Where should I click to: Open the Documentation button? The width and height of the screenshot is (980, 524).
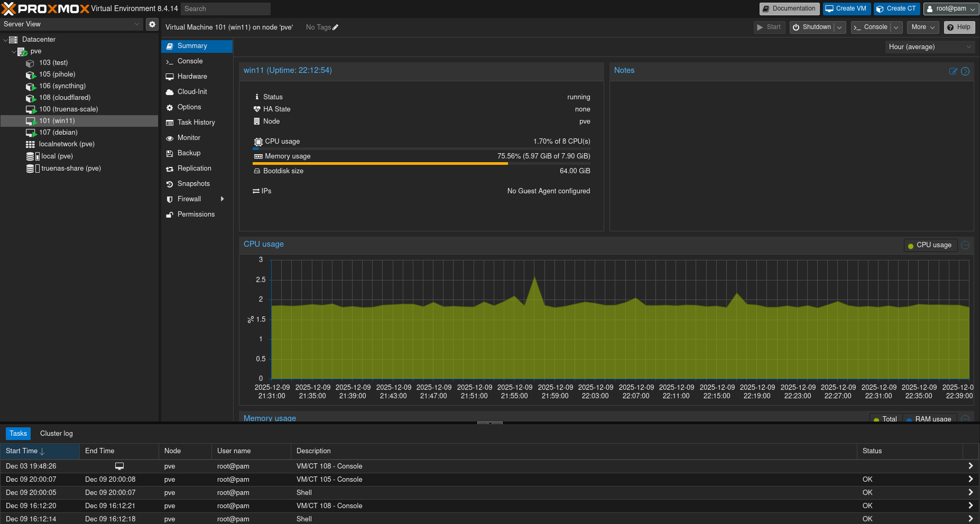coord(789,9)
